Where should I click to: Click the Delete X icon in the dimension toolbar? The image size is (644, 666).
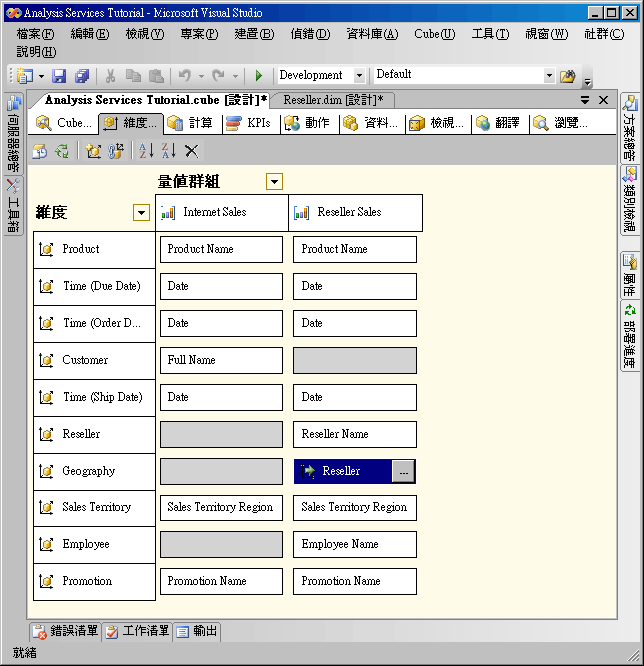point(192,151)
